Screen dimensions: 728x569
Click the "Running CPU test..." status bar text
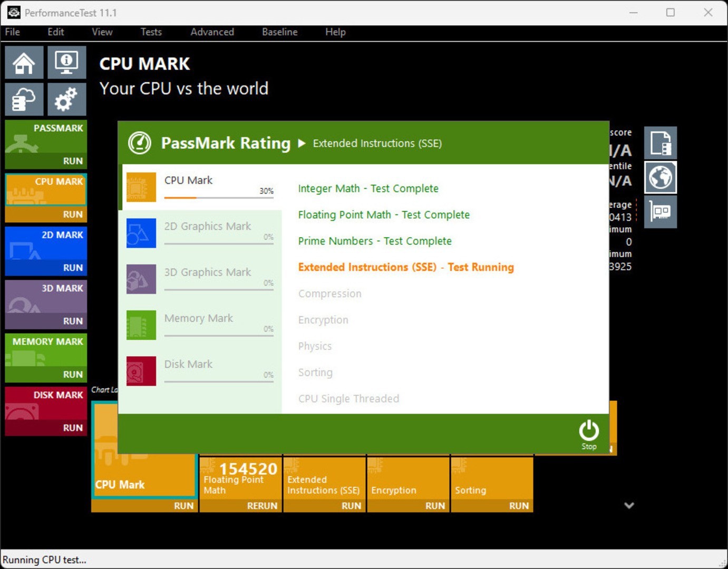(x=44, y=560)
